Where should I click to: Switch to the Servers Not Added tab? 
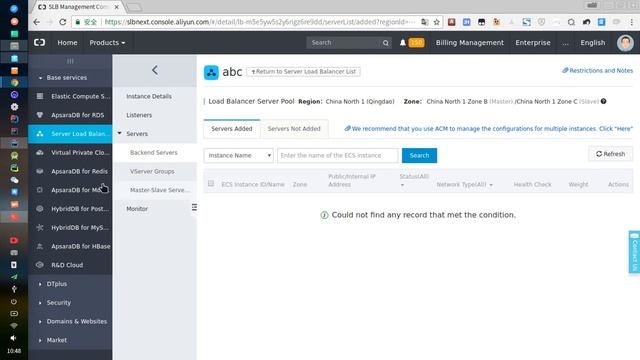[294, 129]
